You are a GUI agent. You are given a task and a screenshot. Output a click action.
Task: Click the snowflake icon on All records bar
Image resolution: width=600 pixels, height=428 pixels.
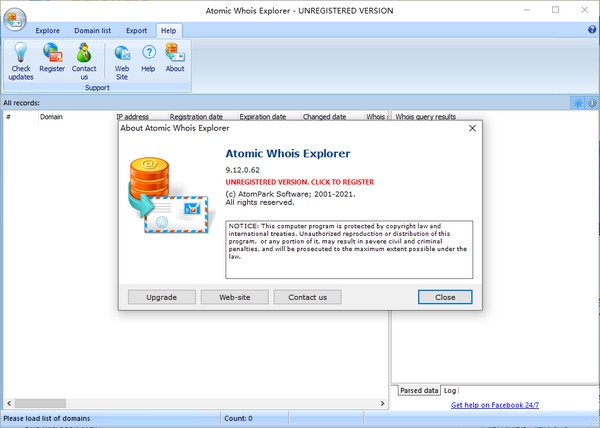[577, 103]
